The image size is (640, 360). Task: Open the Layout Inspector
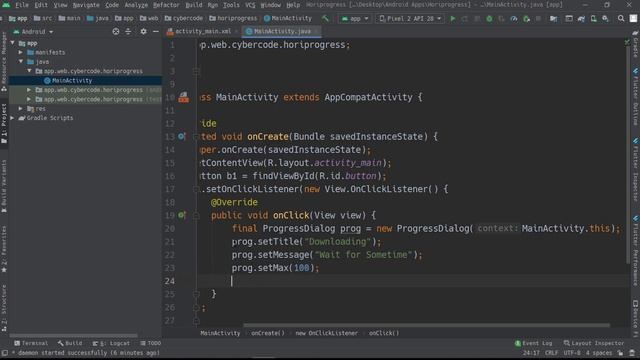pos(594,343)
